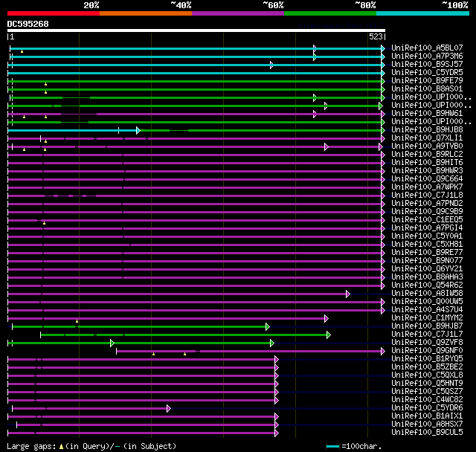Select the UniRef100_Q6YV21 label
476x452 pixels.
pyautogui.click(x=427, y=269)
